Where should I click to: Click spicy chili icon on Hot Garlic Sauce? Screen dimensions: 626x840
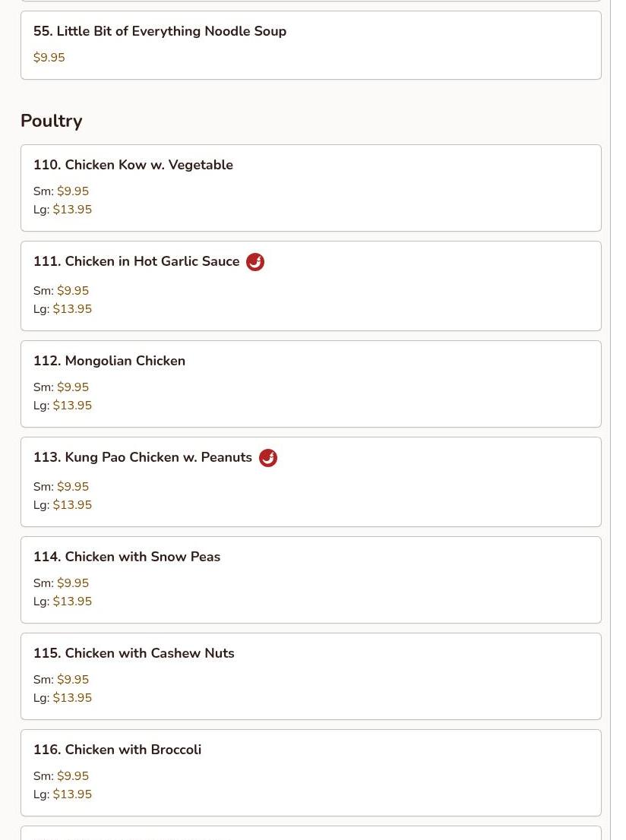tap(255, 262)
